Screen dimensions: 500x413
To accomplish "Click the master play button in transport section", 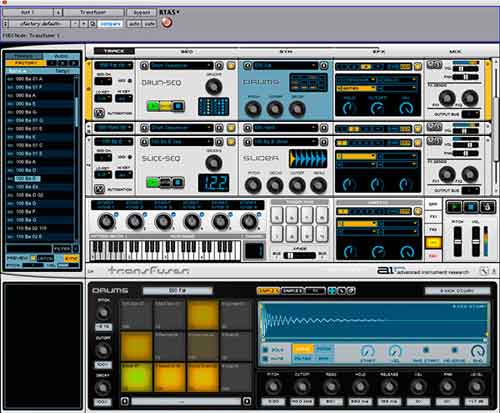I will (454, 207).
